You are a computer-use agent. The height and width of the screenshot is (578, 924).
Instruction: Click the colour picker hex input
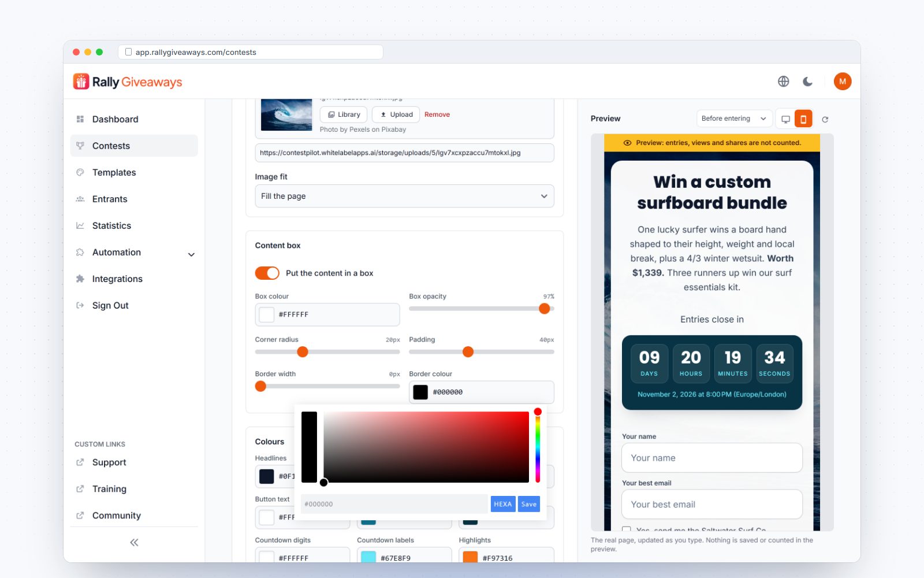tap(394, 504)
